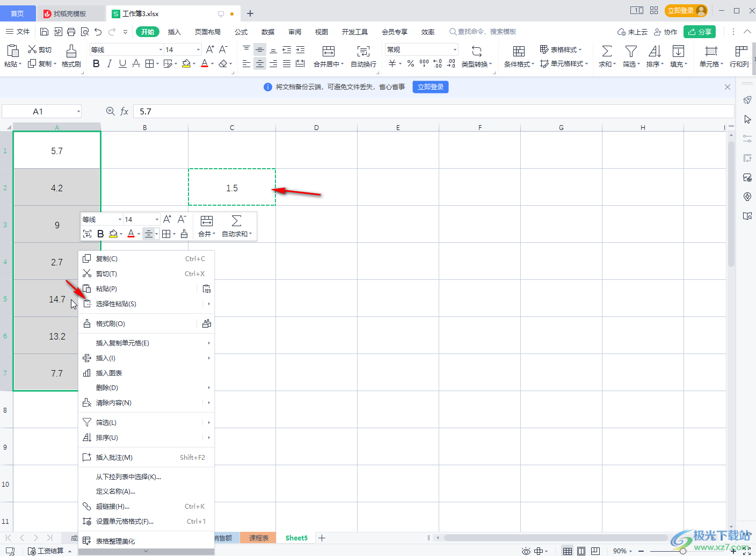756x556 pixels.
Task: Toggle normal view icon in status bar
Action: coord(568,551)
